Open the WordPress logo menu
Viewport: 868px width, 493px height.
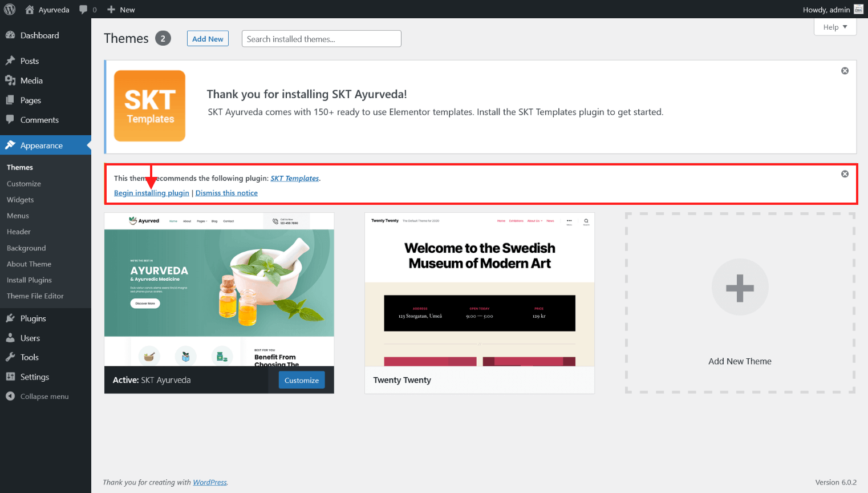coord(10,9)
